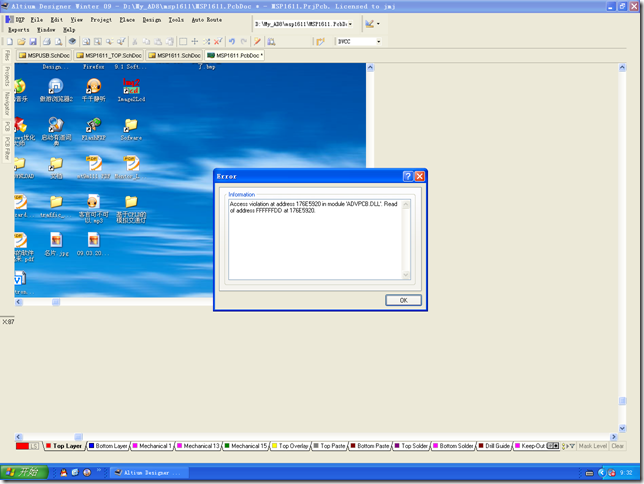Open the Navigator side panel tab

coord(7,104)
